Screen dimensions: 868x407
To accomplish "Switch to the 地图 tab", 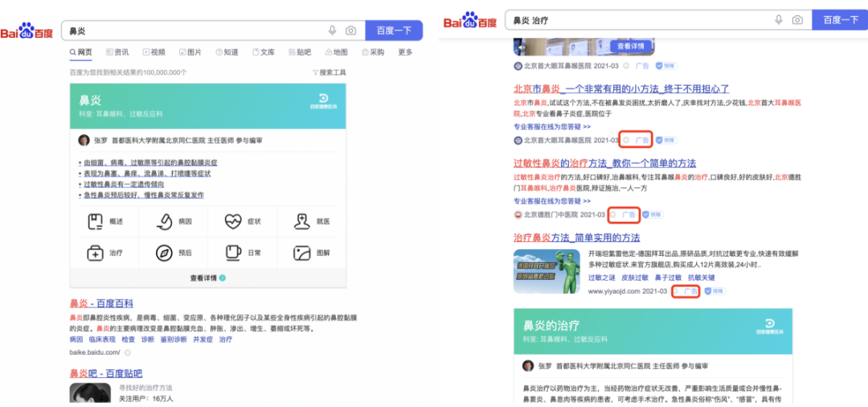I will coord(337,52).
